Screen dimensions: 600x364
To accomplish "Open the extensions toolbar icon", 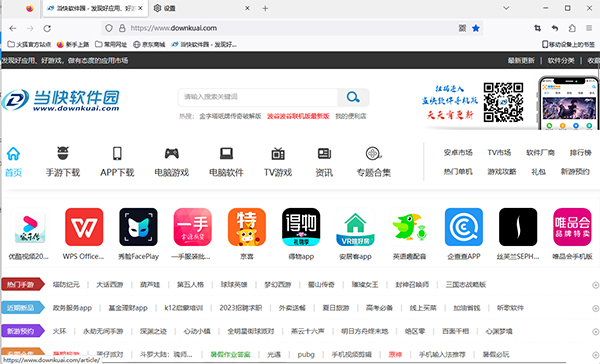I will [x=572, y=28].
